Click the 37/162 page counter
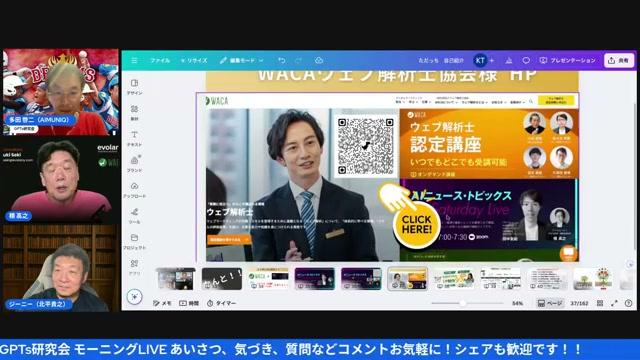 coord(579,303)
